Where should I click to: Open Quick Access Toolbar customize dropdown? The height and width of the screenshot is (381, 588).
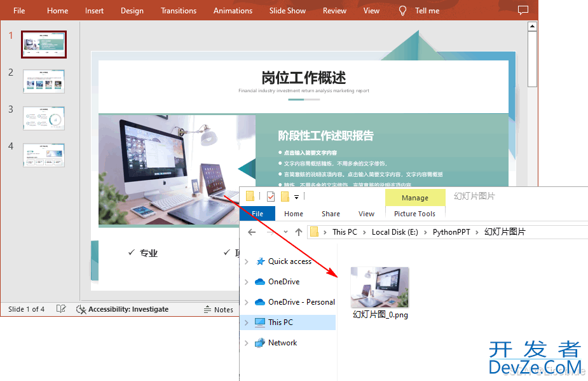(296, 197)
